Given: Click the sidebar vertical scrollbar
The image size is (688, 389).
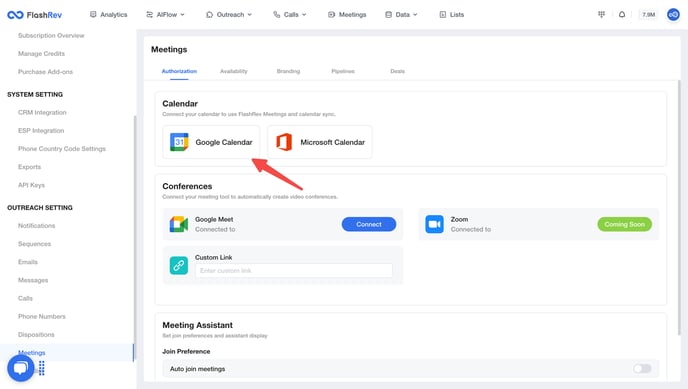Looking at the screenshot, I should (x=134, y=237).
